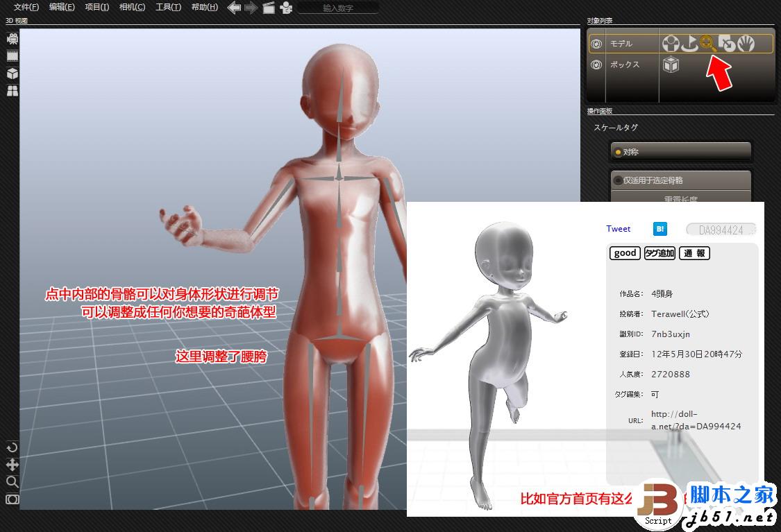Click the 通報 report button

pos(694,252)
